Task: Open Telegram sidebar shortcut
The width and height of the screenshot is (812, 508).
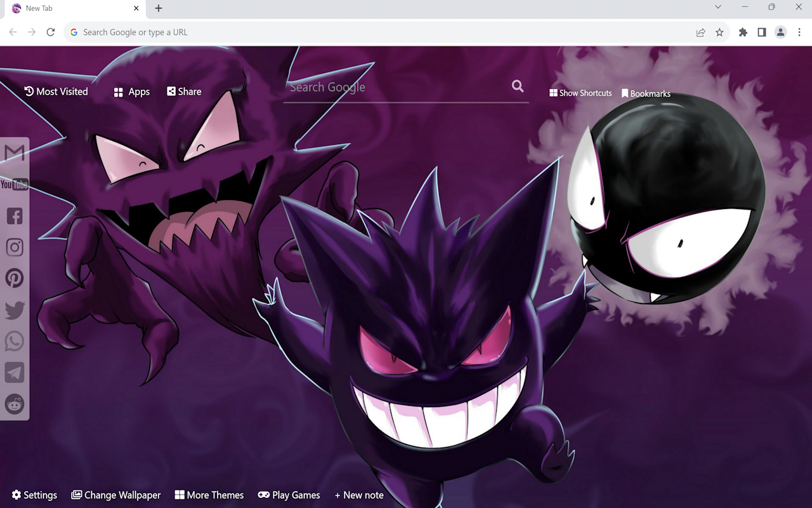Action: [x=15, y=372]
